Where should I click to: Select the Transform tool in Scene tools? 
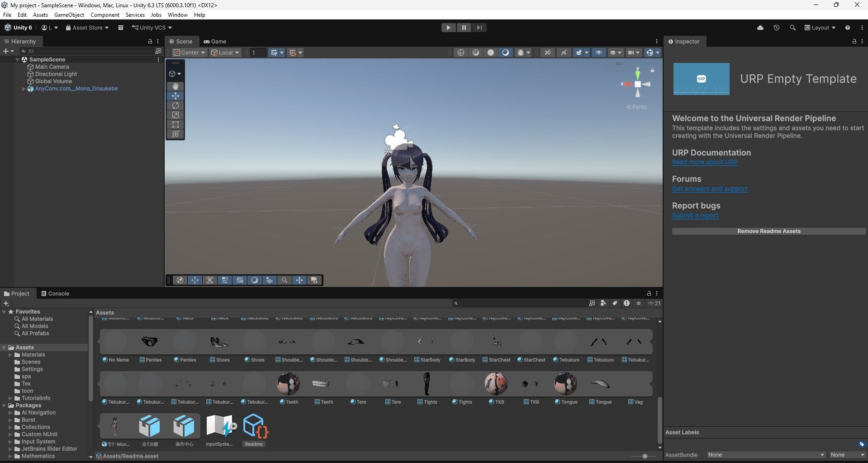click(175, 134)
